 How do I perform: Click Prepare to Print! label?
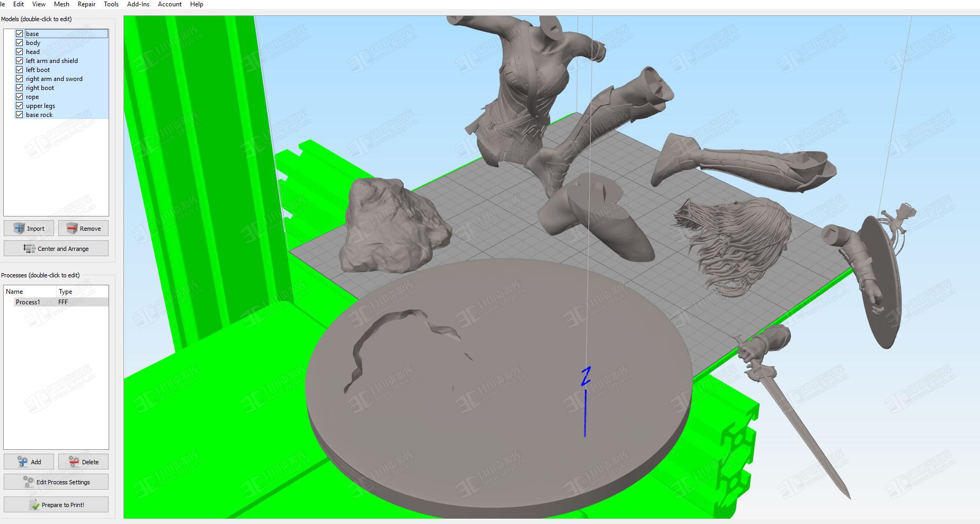point(63,505)
